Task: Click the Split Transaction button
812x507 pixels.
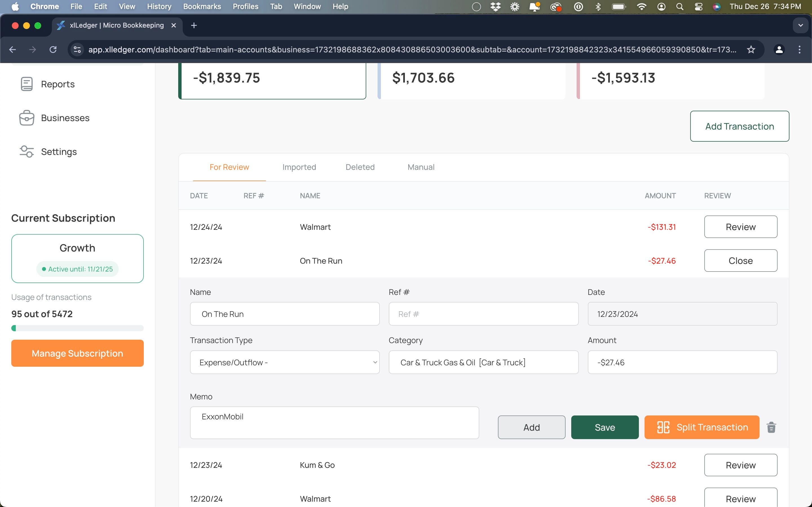Action: pos(701,427)
